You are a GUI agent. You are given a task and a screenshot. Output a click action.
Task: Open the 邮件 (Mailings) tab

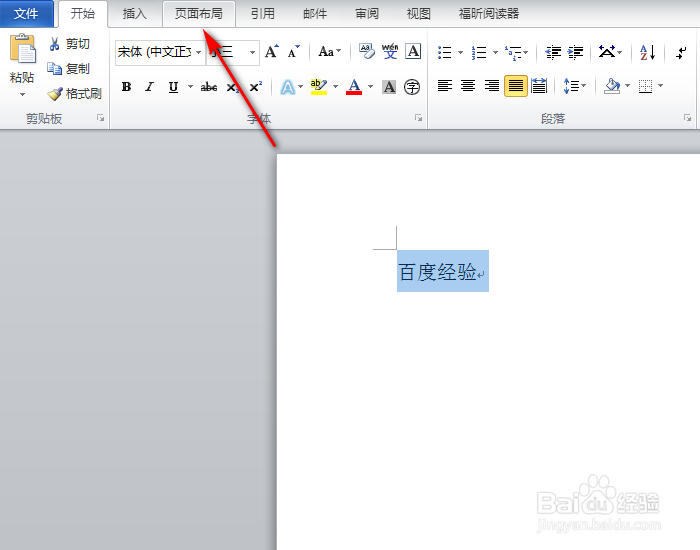[x=315, y=14]
